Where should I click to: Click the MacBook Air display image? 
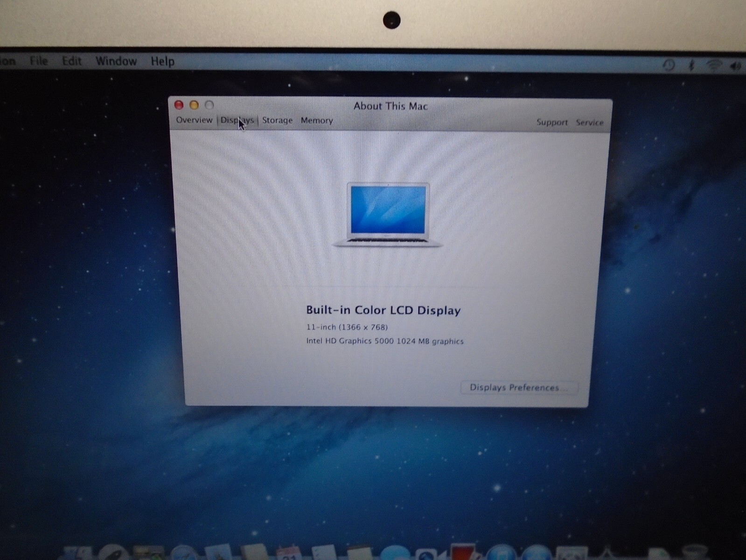[x=388, y=215]
